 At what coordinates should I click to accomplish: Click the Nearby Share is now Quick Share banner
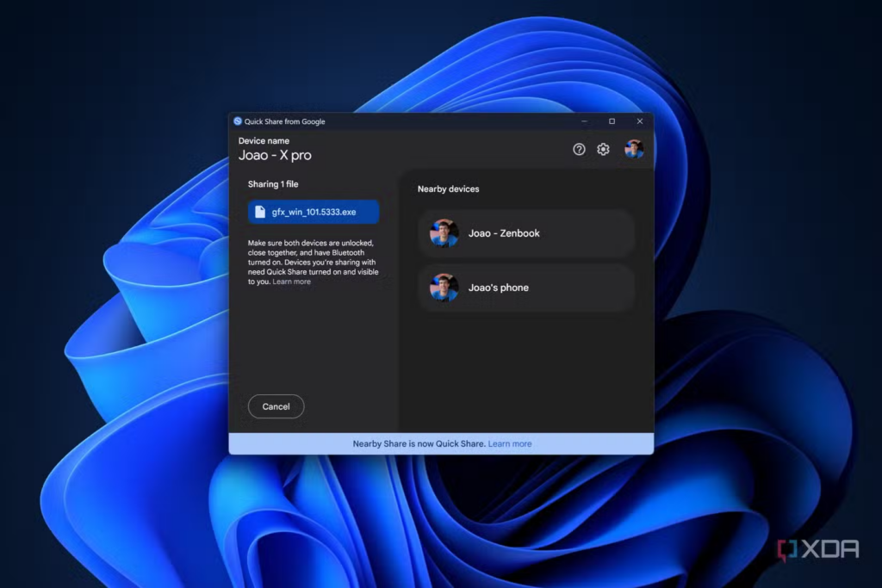441,443
